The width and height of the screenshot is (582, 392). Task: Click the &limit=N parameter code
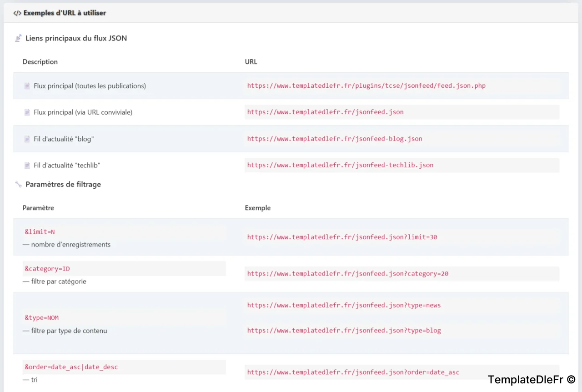[40, 232]
